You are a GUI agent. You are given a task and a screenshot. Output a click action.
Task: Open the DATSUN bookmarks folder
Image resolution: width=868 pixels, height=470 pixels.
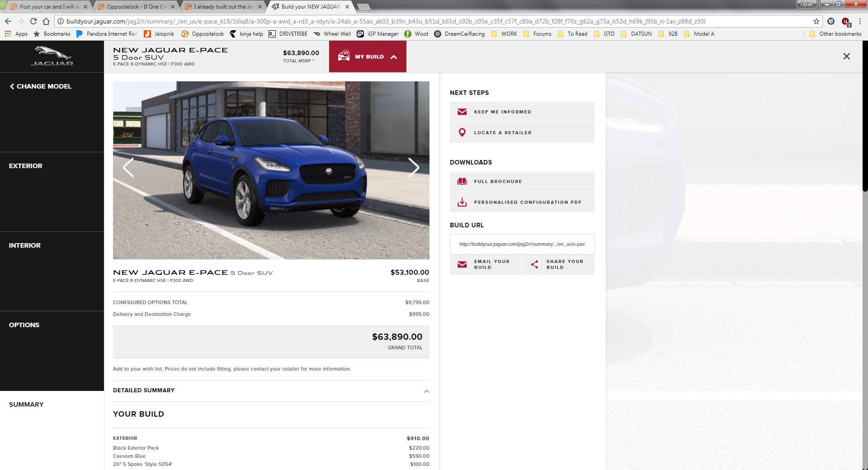coord(636,34)
